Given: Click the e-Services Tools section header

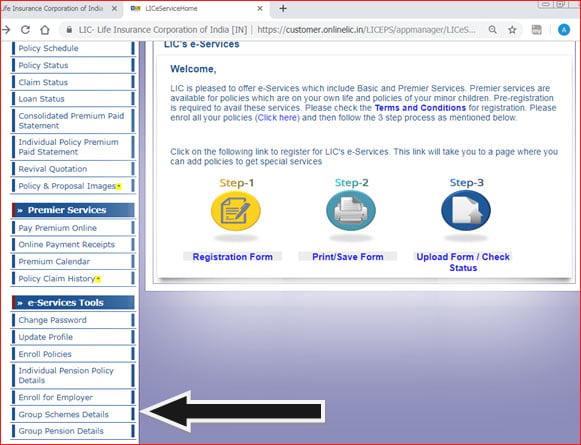Looking at the screenshot, I should pos(73,302).
